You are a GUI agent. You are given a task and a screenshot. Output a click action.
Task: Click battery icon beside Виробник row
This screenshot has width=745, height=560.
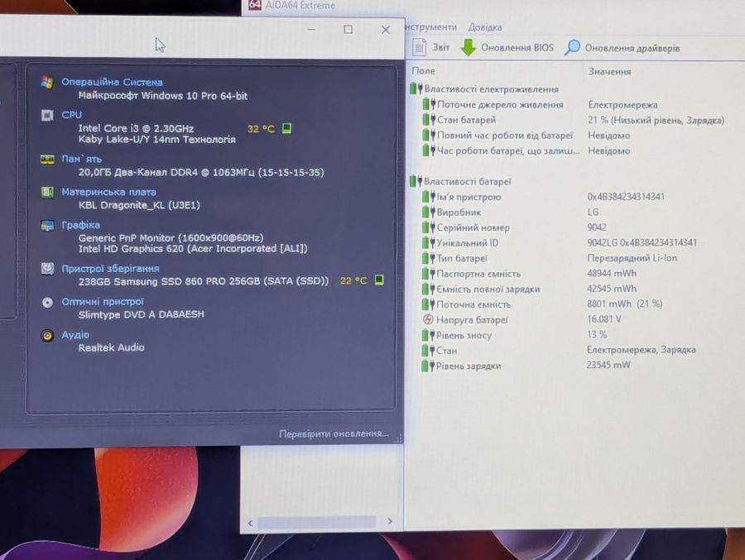[429, 212]
